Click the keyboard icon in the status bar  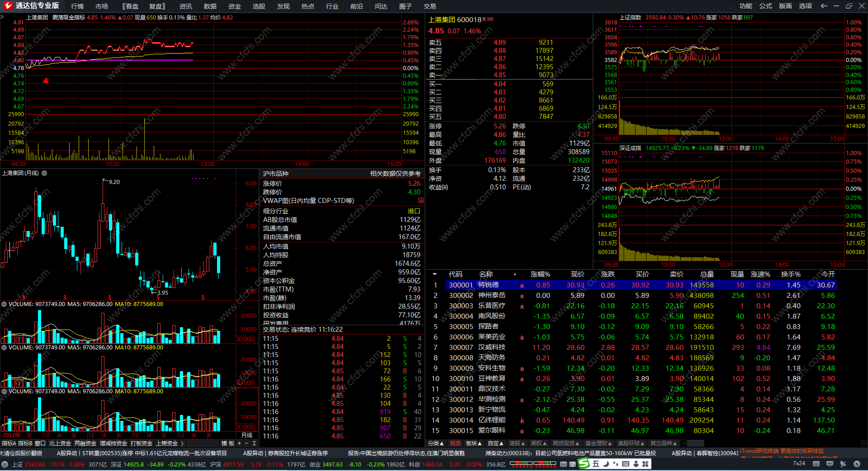816,464
